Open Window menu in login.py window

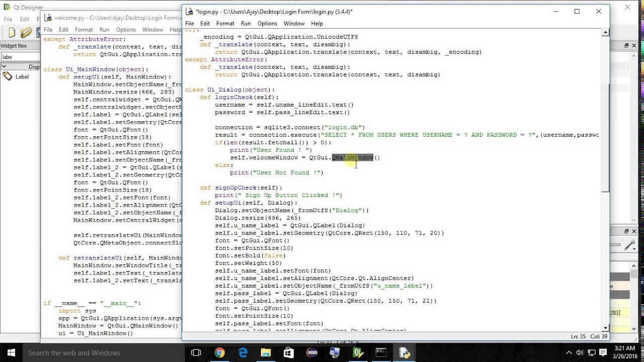294,24
